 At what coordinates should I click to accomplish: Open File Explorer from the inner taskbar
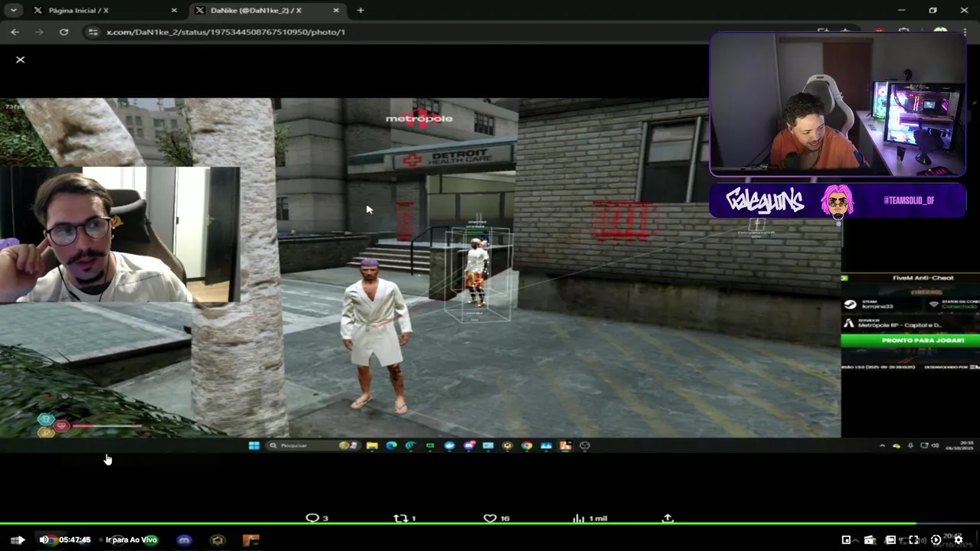[x=371, y=445]
